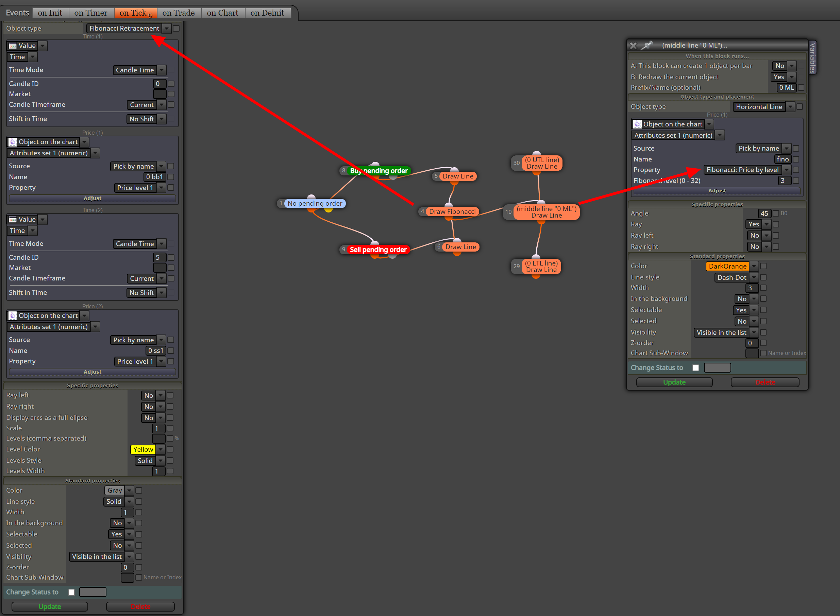Click the (0 LTL line) Draw Line block
The width and height of the screenshot is (840, 616).
pyautogui.click(x=541, y=266)
